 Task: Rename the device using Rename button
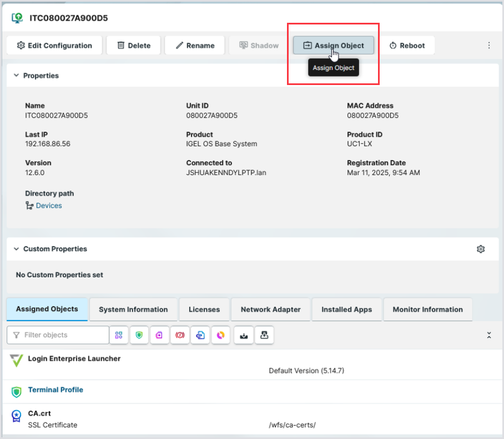pos(194,46)
